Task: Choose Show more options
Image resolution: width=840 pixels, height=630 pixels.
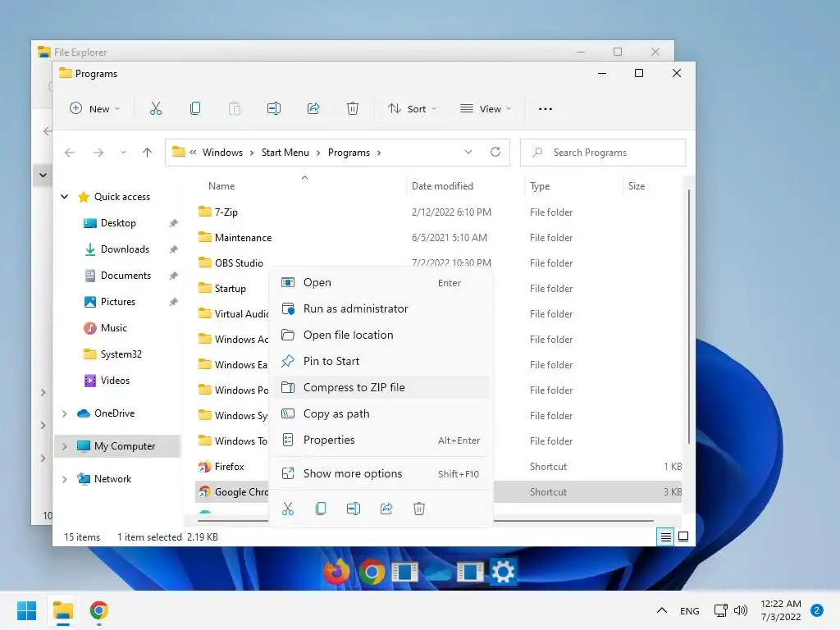Action: pyautogui.click(x=381, y=473)
